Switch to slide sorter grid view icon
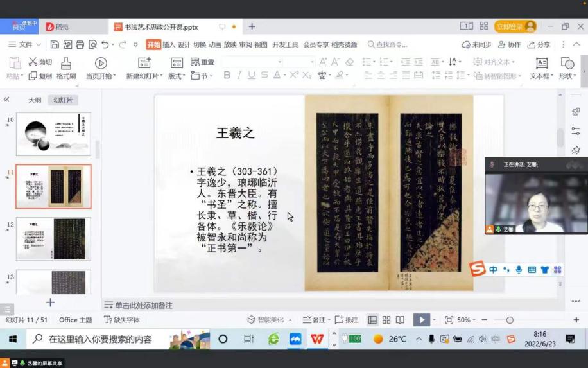Screen dimensions: 588x368 point(386,320)
